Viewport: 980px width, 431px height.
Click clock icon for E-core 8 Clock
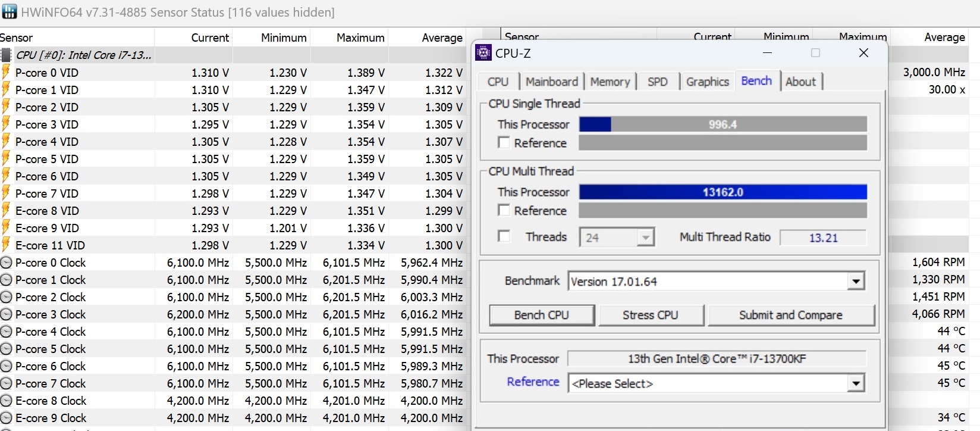[x=6, y=401]
